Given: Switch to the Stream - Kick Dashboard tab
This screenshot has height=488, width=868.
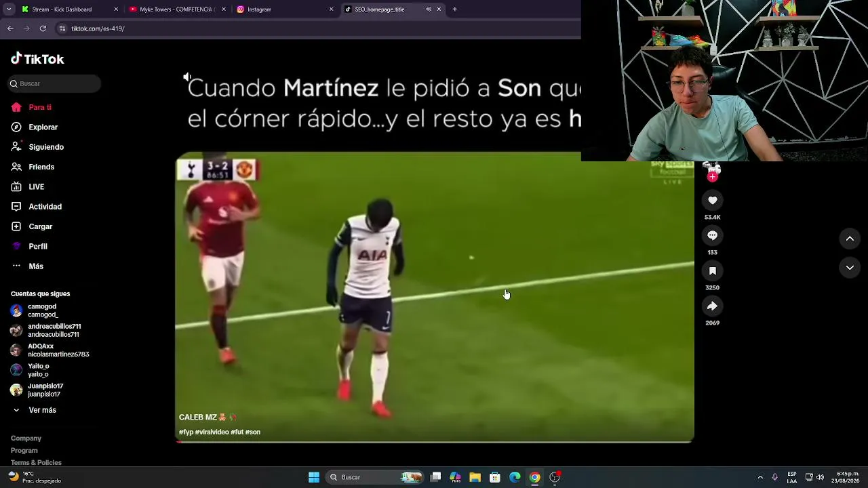Looking at the screenshot, I should (69, 9).
